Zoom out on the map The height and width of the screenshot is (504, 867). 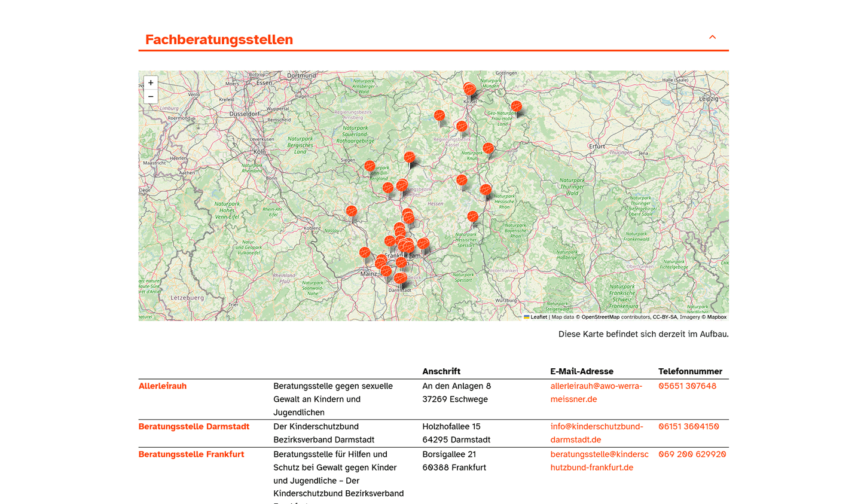click(x=151, y=96)
